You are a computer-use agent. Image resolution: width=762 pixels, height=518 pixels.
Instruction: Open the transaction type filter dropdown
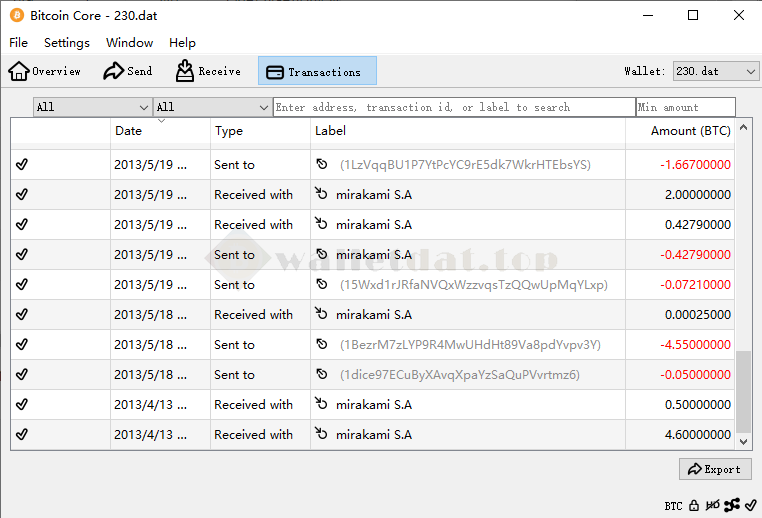click(211, 107)
